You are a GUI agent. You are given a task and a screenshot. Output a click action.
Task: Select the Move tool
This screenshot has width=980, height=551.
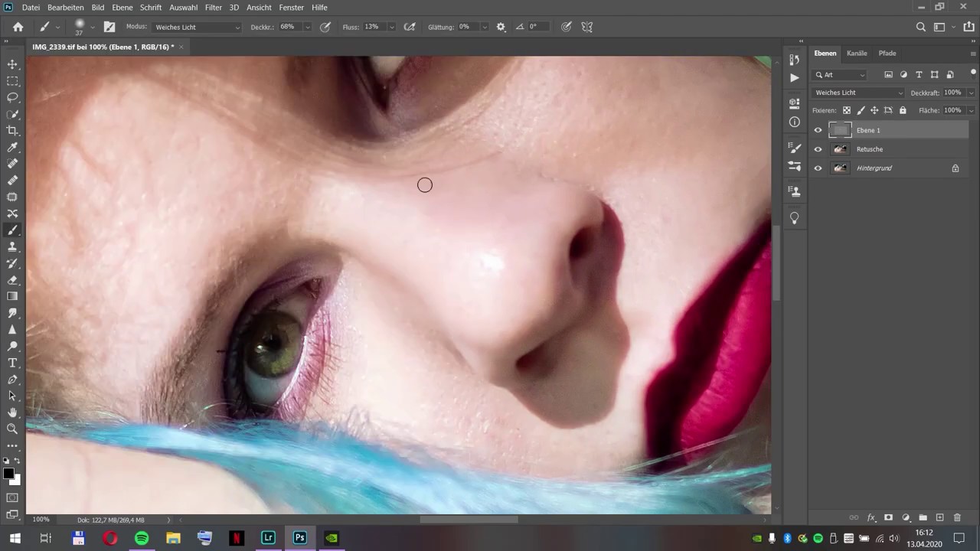(12, 64)
